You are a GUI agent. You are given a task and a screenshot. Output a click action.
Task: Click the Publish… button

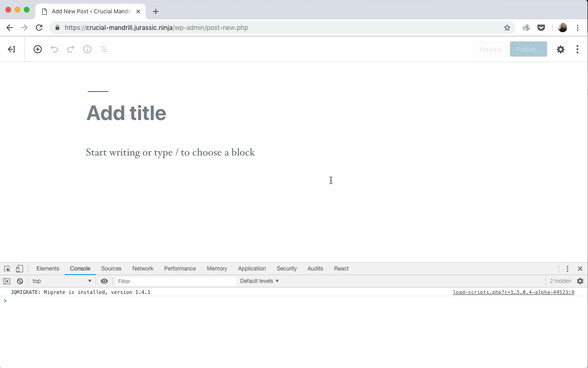pos(528,49)
